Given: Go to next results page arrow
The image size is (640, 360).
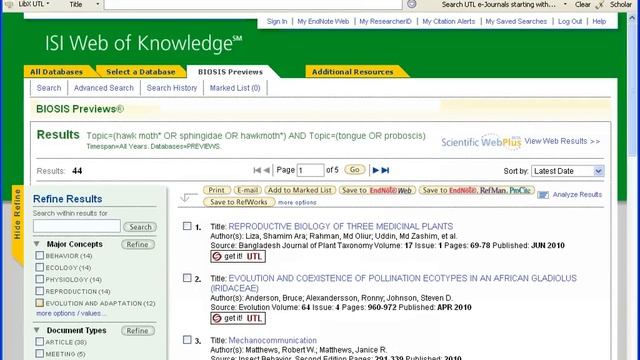Looking at the screenshot, I should pos(376,170).
